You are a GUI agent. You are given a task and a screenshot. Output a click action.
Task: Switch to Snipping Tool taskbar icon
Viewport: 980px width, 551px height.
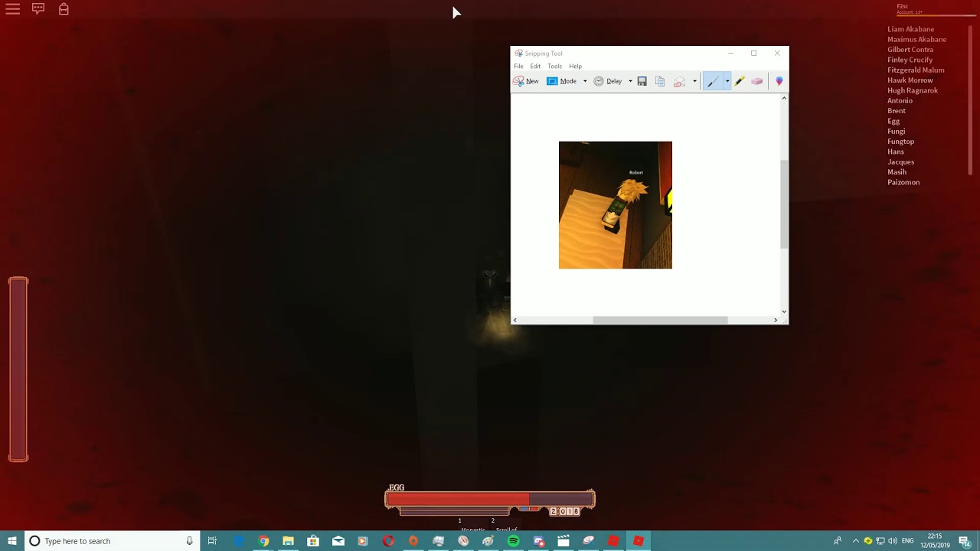pyautogui.click(x=588, y=541)
